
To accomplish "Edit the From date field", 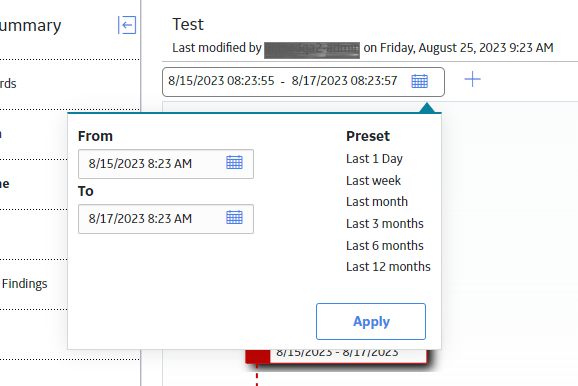I will click(166, 164).
